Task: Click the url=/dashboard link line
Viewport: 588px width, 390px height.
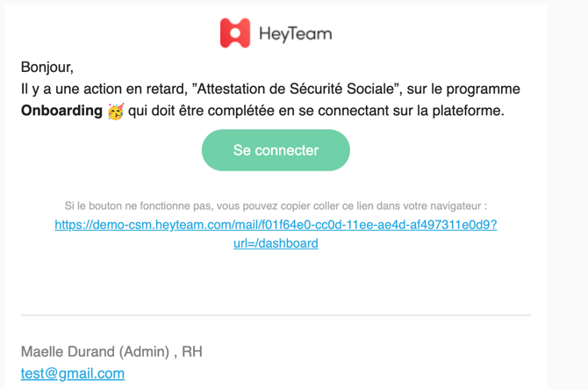Action: [276, 243]
